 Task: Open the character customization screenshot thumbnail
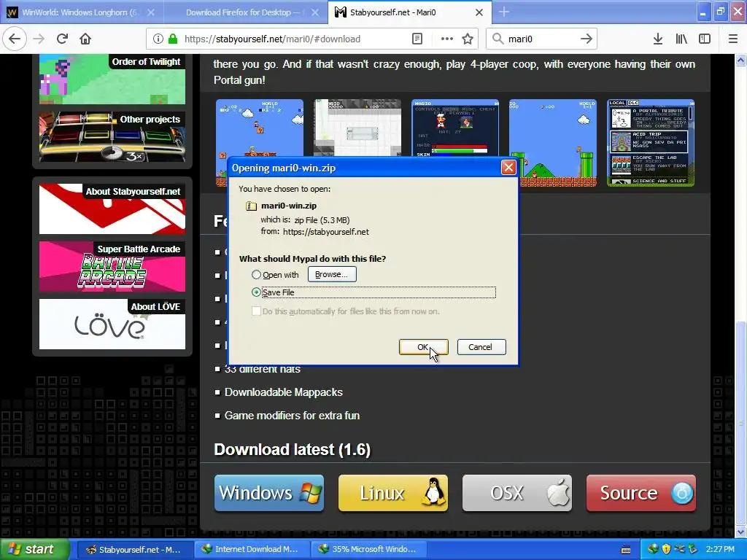coord(455,128)
